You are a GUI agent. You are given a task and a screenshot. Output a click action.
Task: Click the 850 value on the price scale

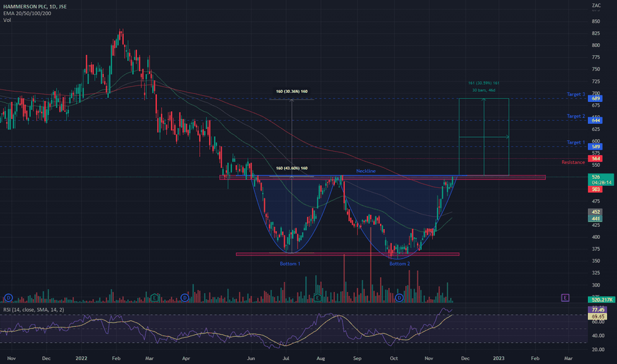pos(596,21)
